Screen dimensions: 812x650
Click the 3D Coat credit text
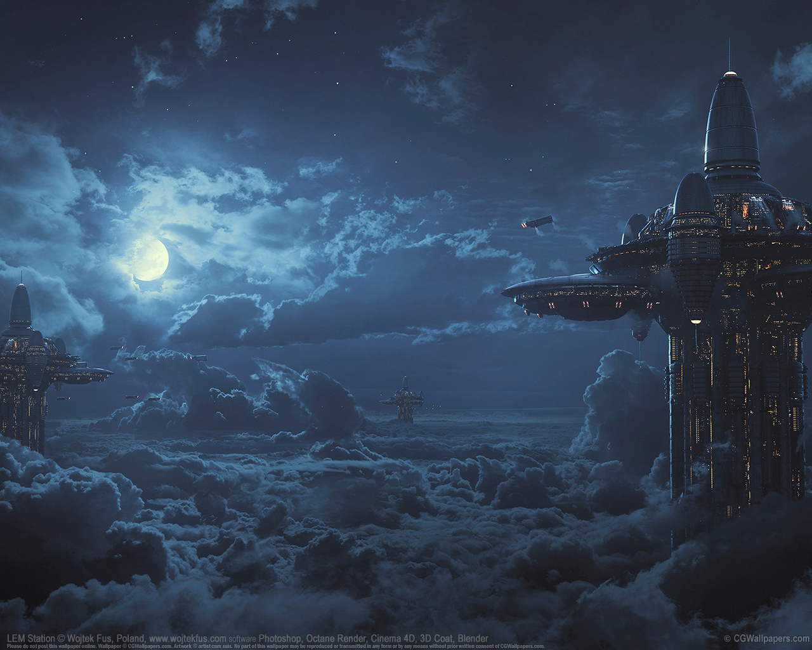(x=438, y=639)
